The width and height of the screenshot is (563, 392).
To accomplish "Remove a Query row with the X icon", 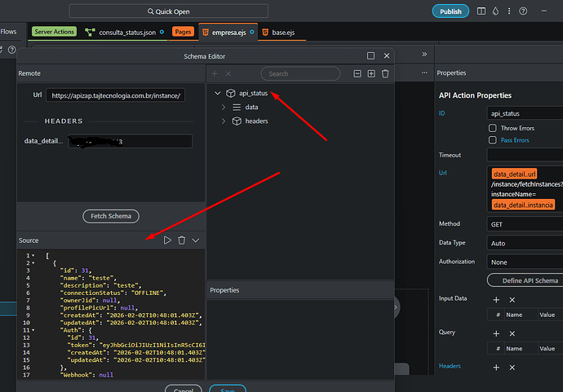I will [x=512, y=333].
